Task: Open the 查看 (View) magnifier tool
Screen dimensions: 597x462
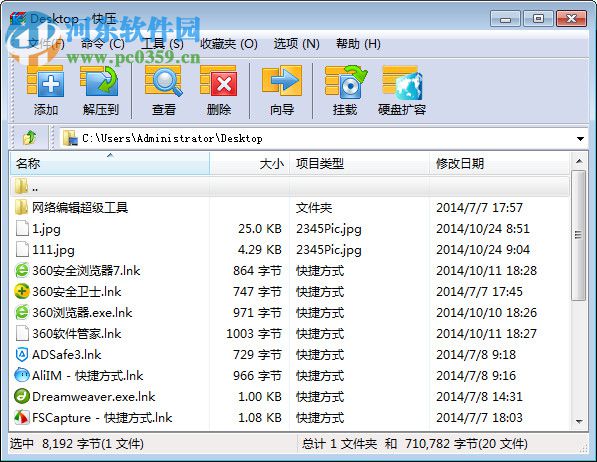Action: pyautogui.click(x=164, y=81)
